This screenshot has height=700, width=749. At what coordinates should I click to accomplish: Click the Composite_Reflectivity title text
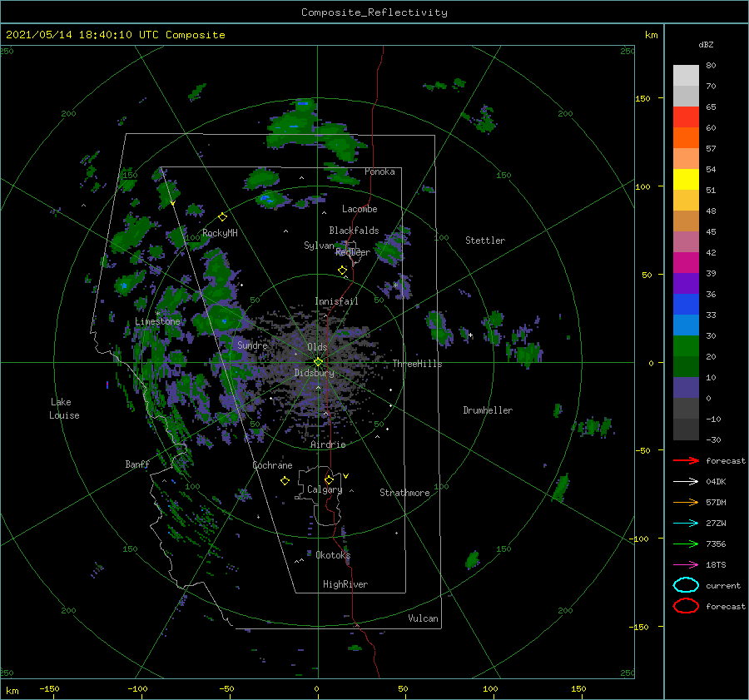click(x=374, y=12)
